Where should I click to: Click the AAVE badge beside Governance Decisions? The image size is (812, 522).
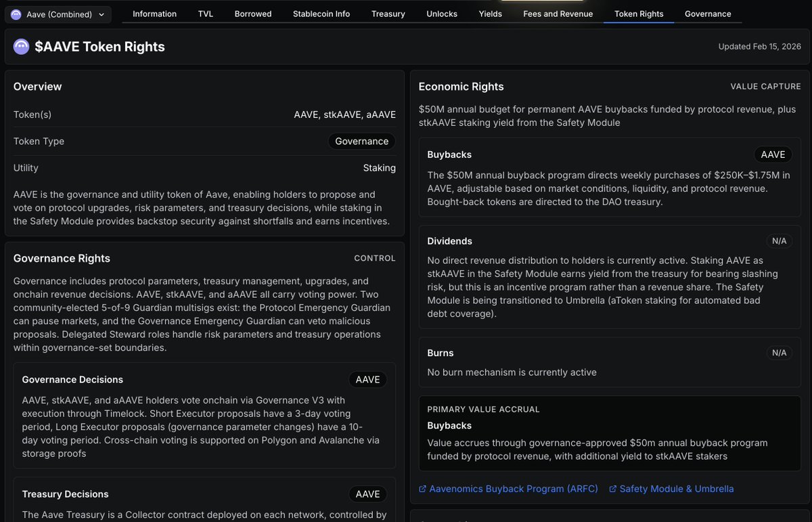tap(367, 380)
